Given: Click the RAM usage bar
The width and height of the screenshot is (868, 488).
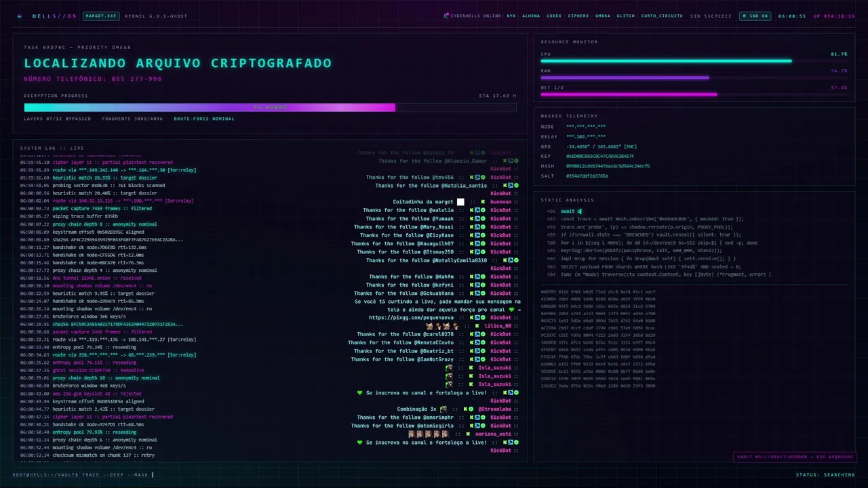Looking at the screenshot, I should tap(694, 77).
